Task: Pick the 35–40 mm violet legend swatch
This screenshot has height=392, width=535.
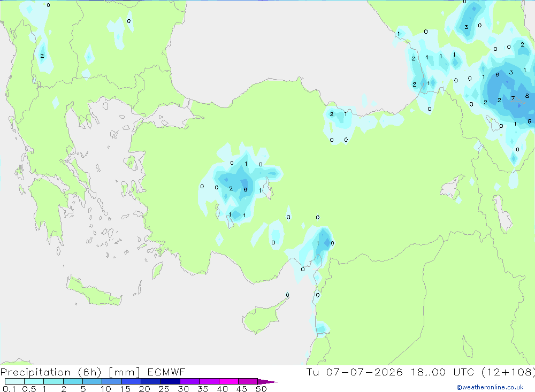Action: (x=209, y=381)
